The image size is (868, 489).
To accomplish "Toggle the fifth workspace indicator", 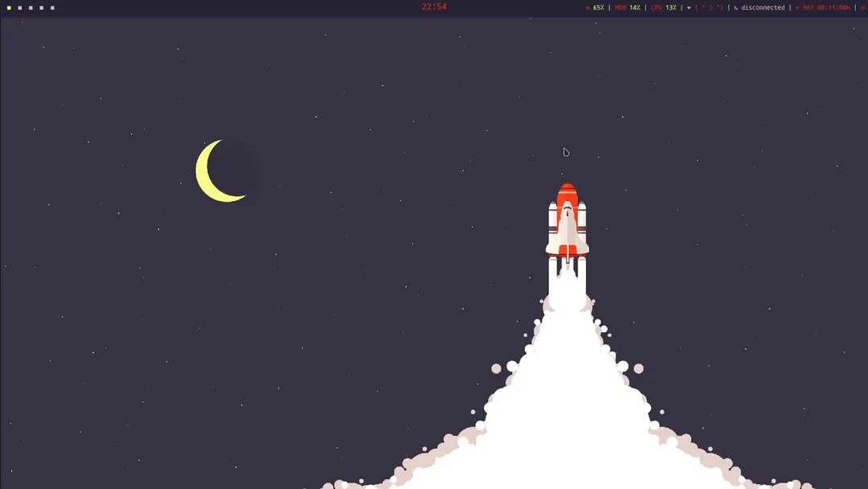I will [52, 8].
